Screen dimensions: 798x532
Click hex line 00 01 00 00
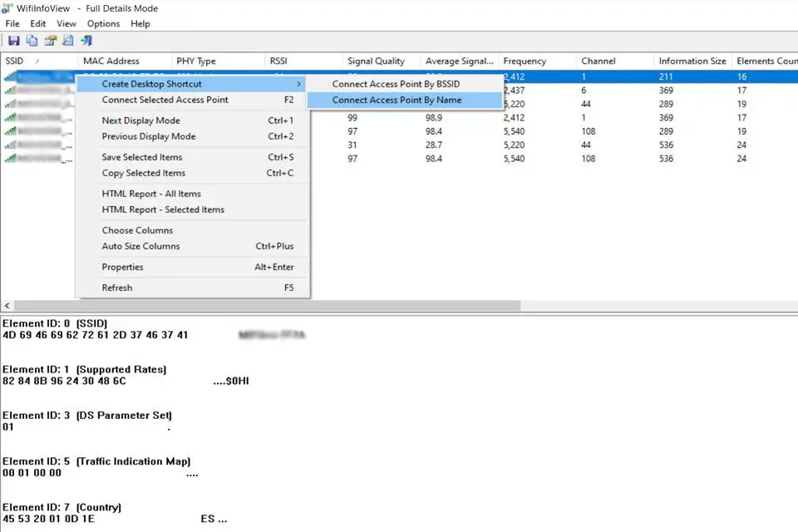[x=32, y=473]
